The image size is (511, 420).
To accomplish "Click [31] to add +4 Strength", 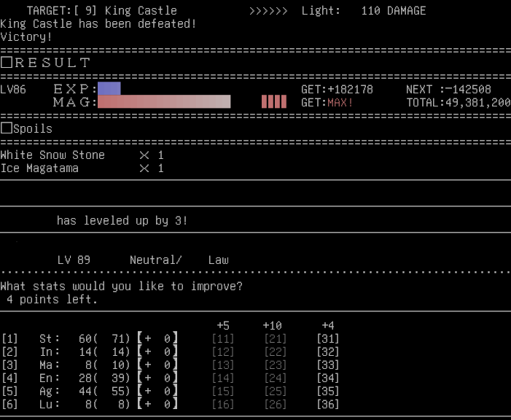I will click(x=328, y=338).
